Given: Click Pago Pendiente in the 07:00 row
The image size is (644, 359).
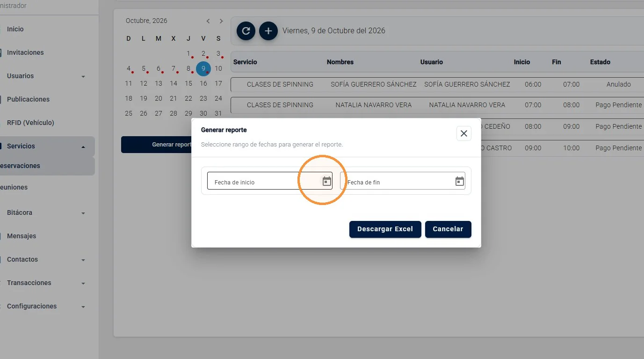Looking at the screenshot, I should pyautogui.click(x=619, y=105).
